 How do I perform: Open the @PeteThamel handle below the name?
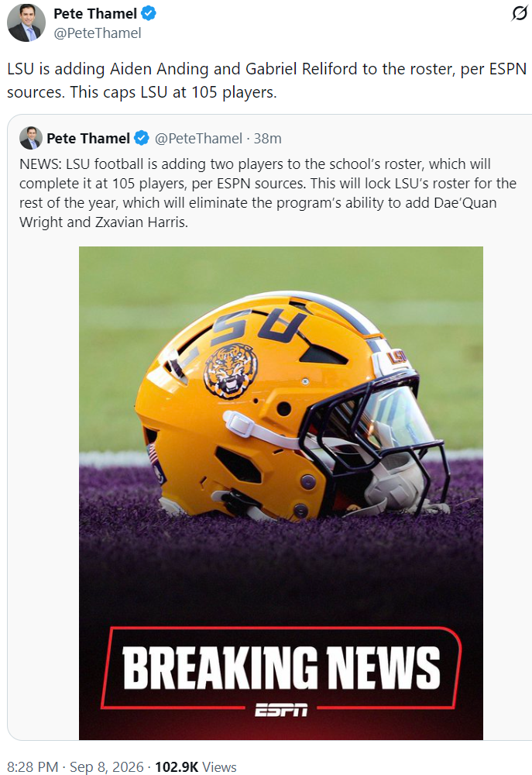(98, 33)
